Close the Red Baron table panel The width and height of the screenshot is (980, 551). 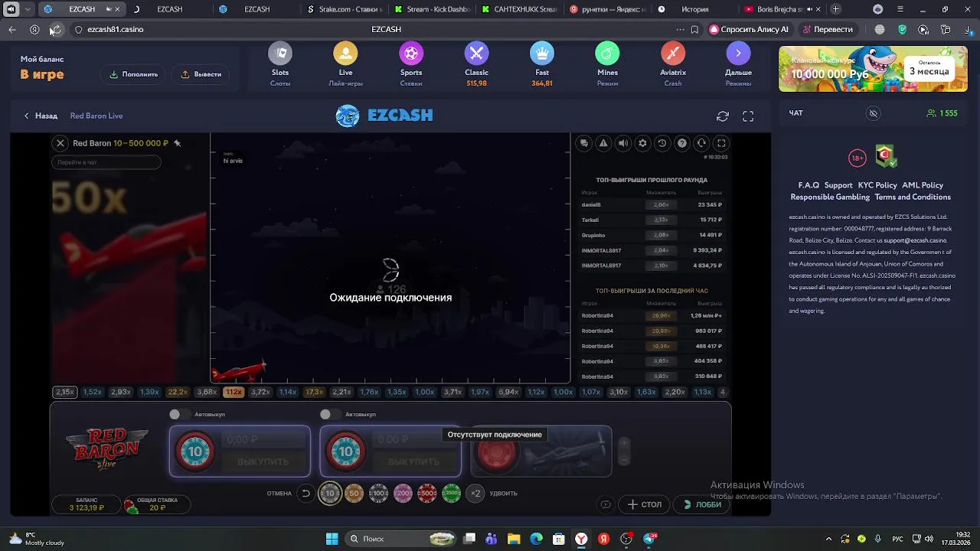pos(60,143)
